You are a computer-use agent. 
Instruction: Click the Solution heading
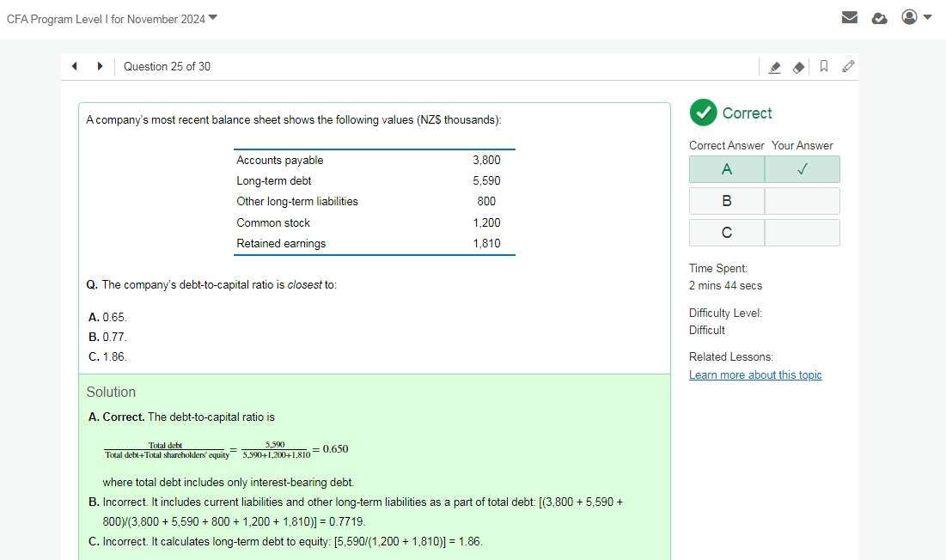click(x=111, y=392)
